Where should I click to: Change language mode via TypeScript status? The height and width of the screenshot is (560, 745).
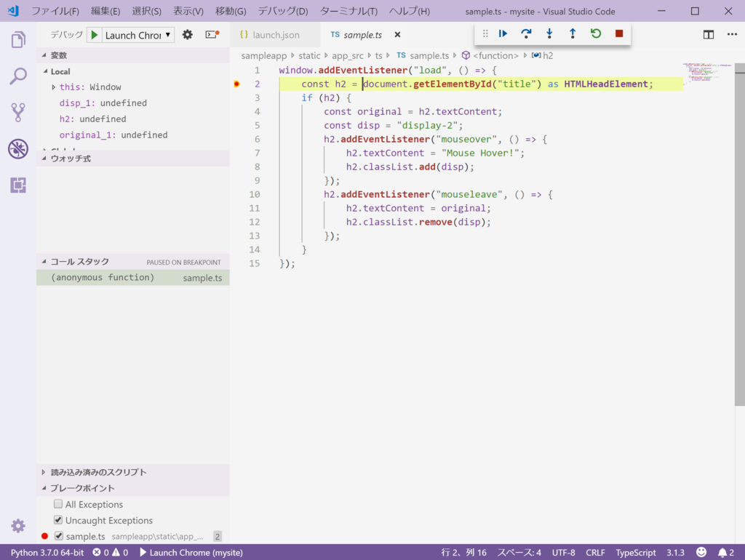coord(636,553)
